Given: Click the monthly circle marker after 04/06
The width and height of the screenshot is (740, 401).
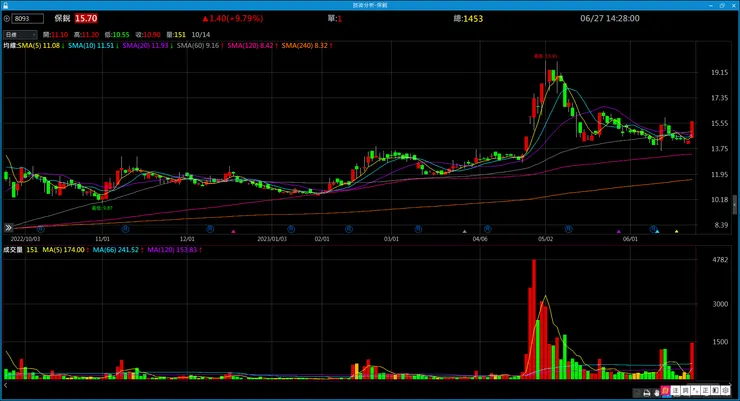Looking at the screenshot, I should point(488,229).
